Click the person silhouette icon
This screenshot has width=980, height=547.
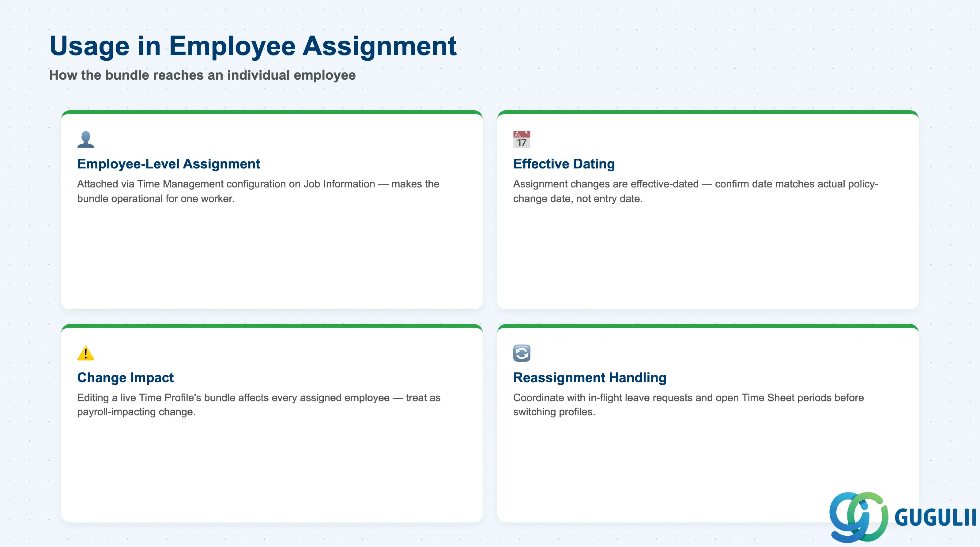tap(86, 139)
